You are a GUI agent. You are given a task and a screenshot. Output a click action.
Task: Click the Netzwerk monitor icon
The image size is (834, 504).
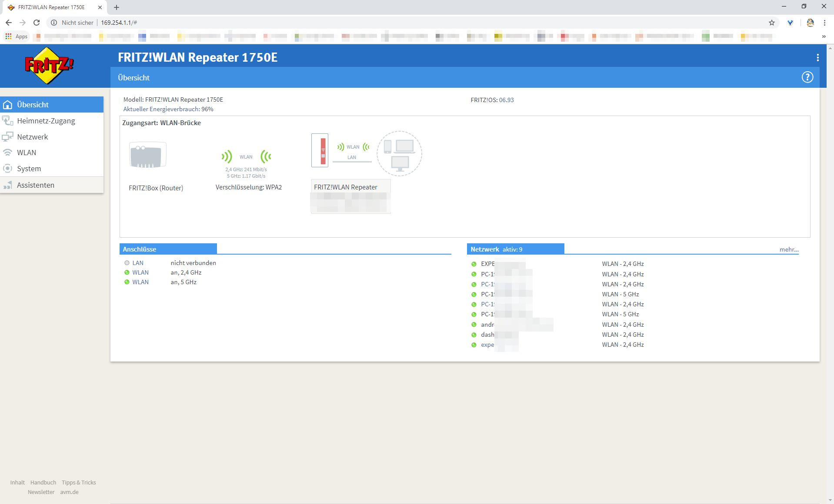pos(7,137)
